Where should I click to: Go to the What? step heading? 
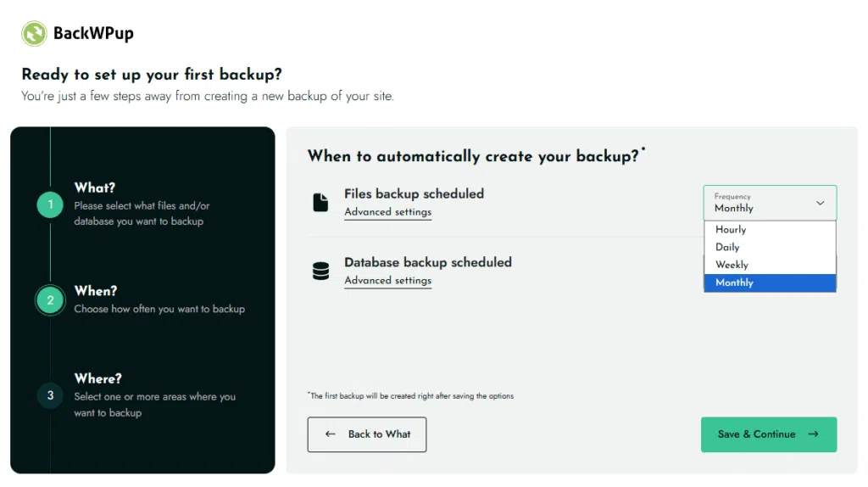tap(94, 188)
